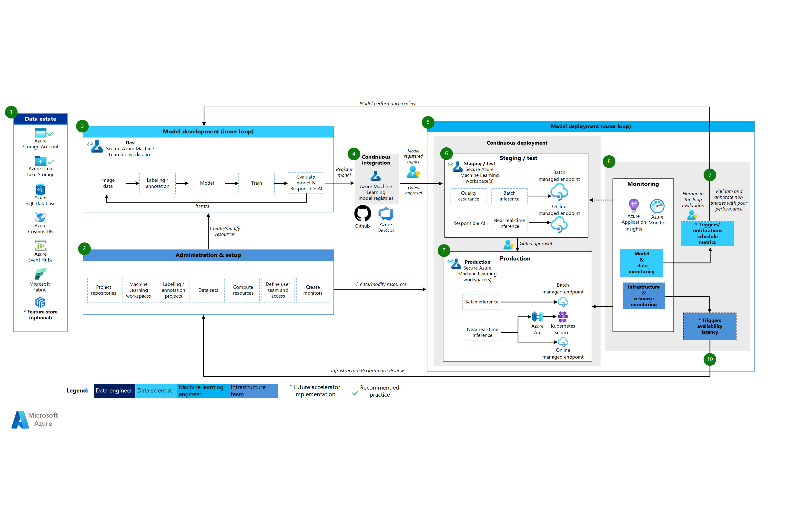This screenshot has width=798, height=532.
Task: Click checkmark beside Azure Storage Account
Action: (x=51, y=134)
